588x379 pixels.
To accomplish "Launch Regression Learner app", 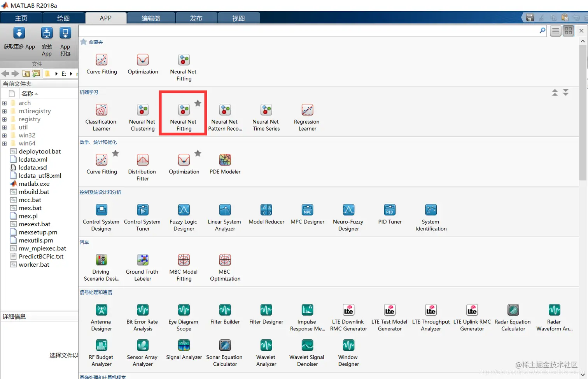I will [x=307, y=117].
